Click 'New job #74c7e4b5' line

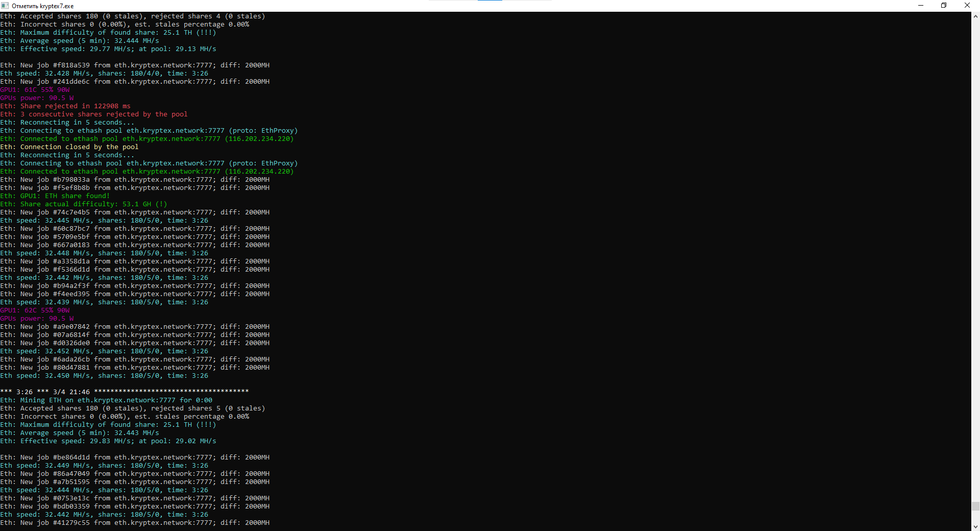tap(135, 212)
